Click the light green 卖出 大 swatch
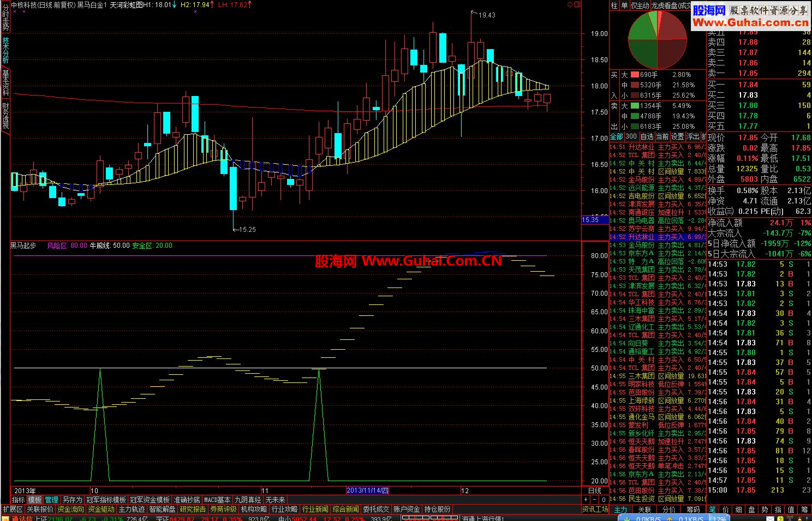The image size is (812, 521). pyautogui.click(x=635, y=106)
